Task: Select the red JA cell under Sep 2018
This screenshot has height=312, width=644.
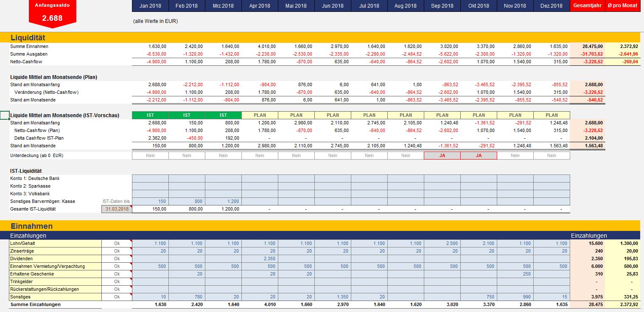Action: point(442,155)
